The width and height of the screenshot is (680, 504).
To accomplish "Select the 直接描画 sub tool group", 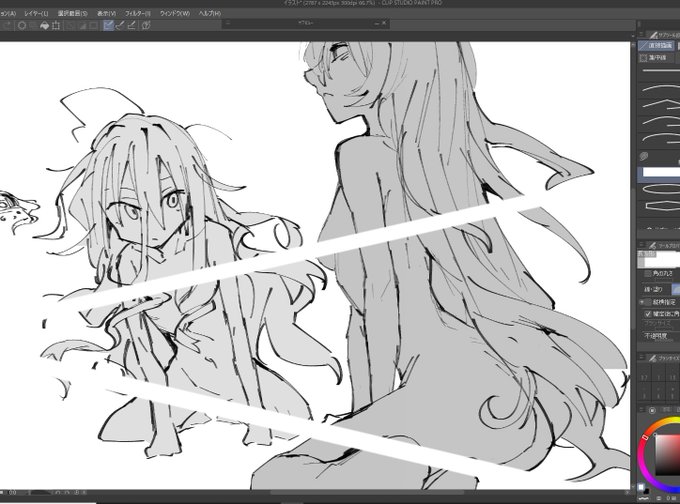I will tap(656, 46).
